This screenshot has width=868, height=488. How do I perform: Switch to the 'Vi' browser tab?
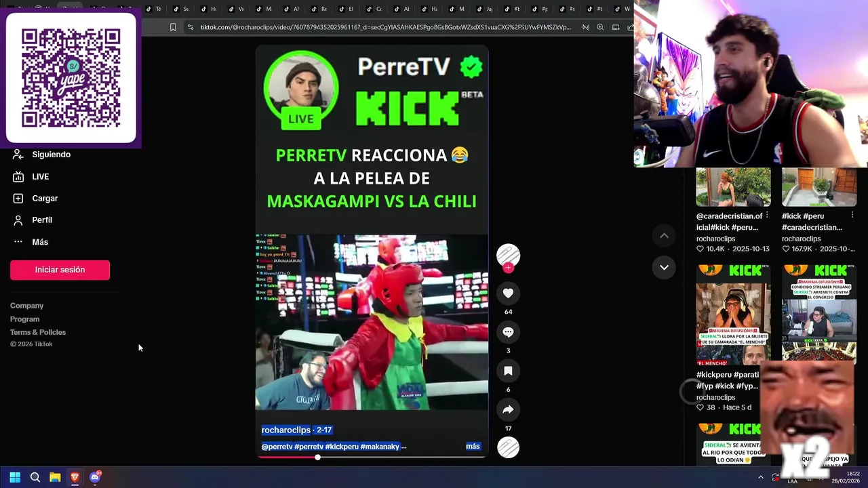[x=236, y=9]
